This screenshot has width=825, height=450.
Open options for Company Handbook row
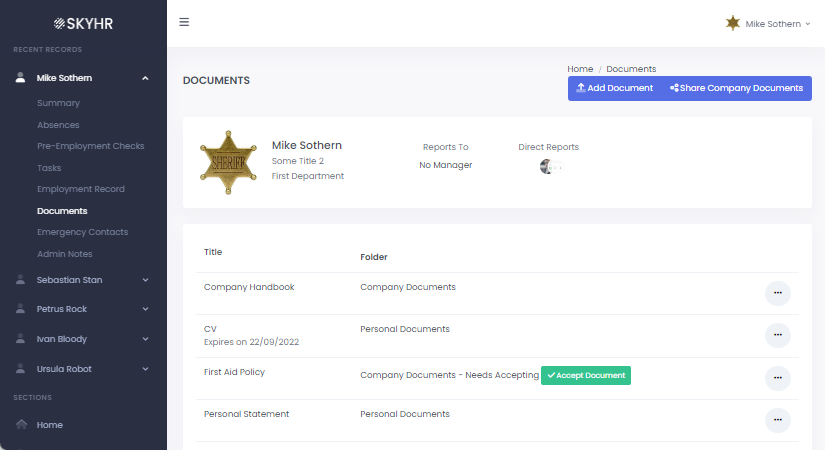click(x=777, y=293)
